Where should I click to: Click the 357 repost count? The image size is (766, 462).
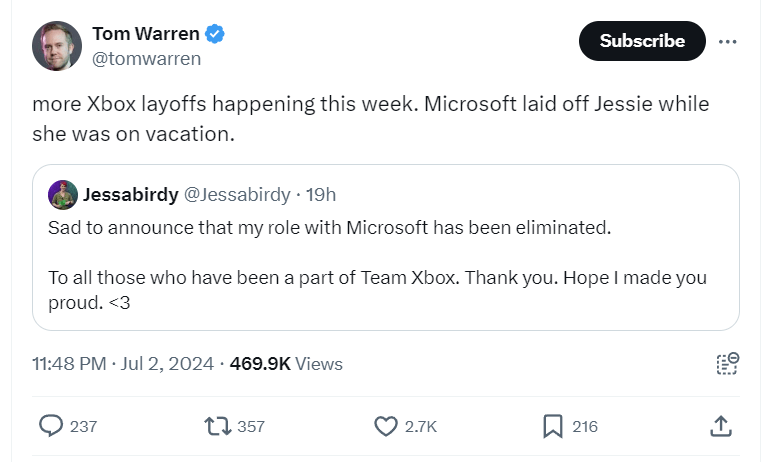click(x=251, y=427)
